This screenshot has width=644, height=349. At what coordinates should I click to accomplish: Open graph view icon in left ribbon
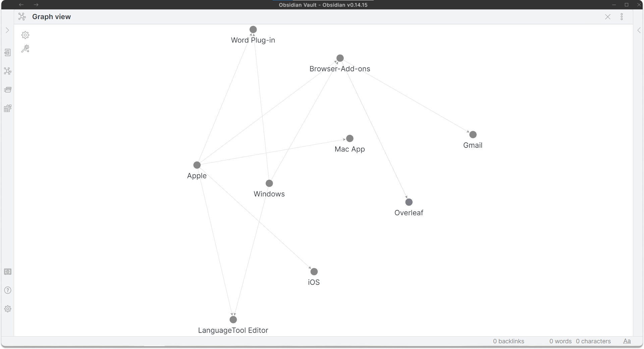(8, 71)
